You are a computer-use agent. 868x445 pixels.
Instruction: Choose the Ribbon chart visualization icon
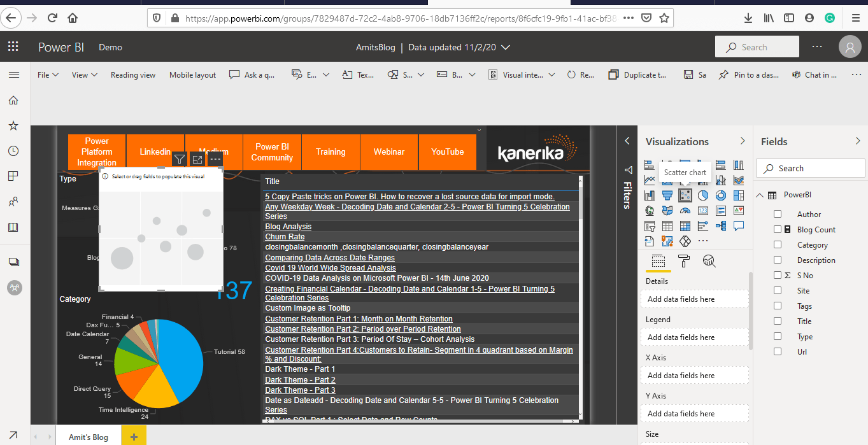coord(739,180)
